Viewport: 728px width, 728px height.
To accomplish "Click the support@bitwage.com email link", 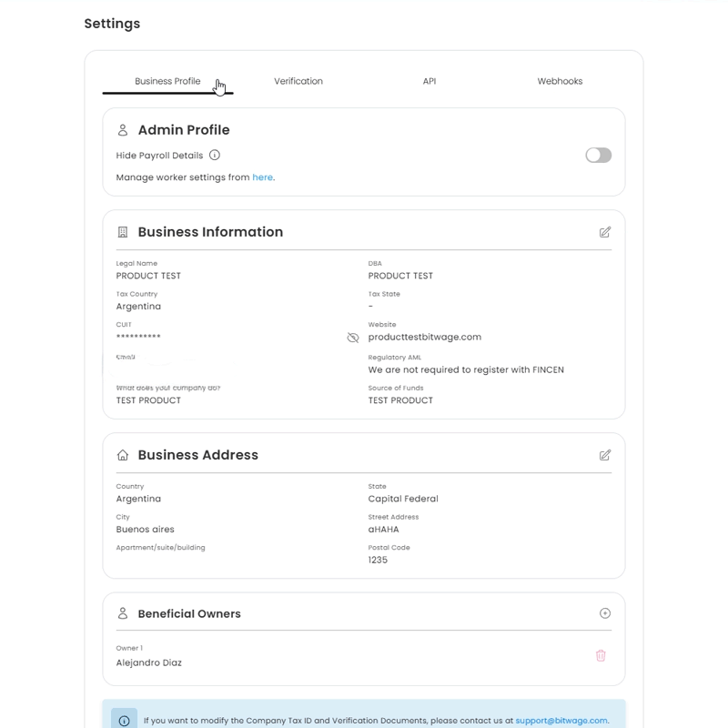I will click(x=561, y=721).
